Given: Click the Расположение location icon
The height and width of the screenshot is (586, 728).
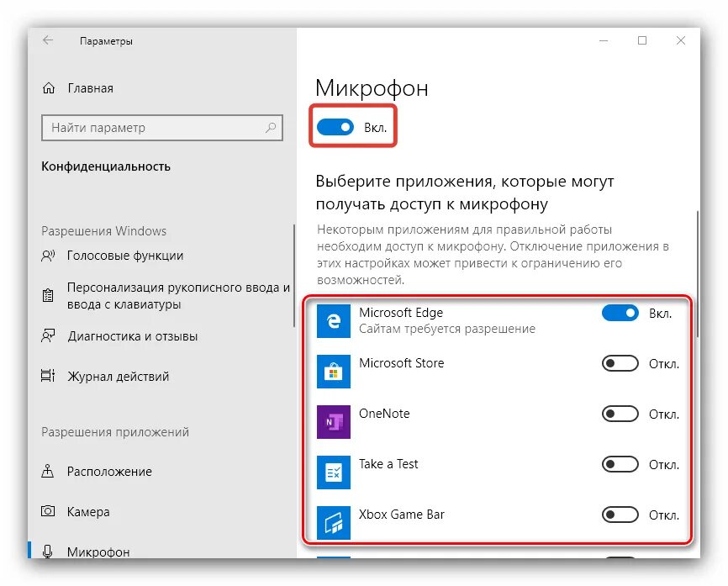Looking at the screenshot, I should pos(47,471).
